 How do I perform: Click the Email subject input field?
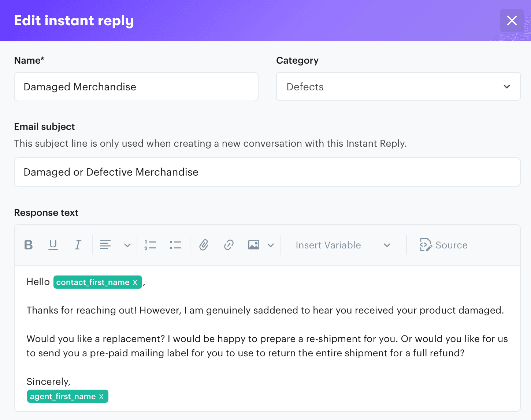click(x=267, y=172)
